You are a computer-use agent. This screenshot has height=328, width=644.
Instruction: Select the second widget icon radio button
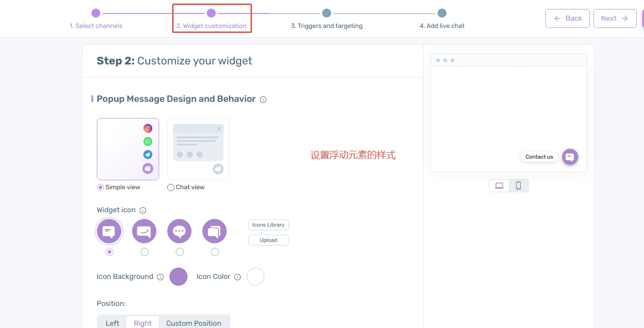pos(144,252)
